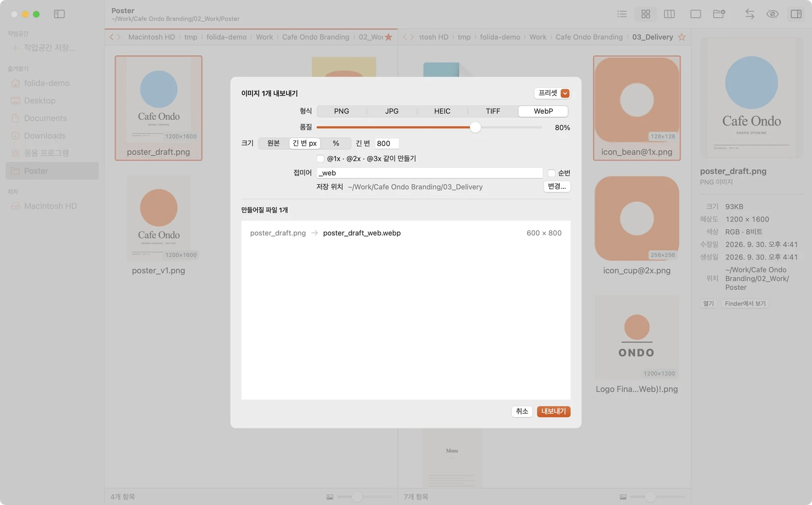Click 열기 button in inspector

click(x=708, y=304)
